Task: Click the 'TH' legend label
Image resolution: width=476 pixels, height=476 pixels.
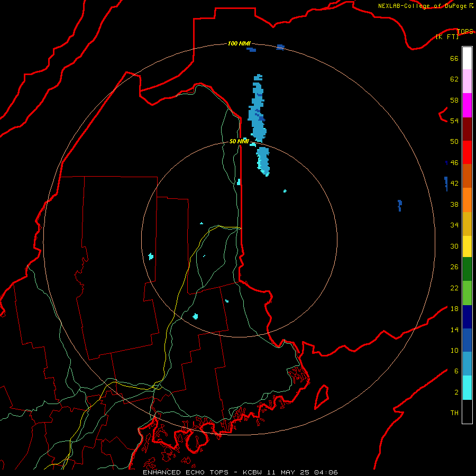Action: 454,413
